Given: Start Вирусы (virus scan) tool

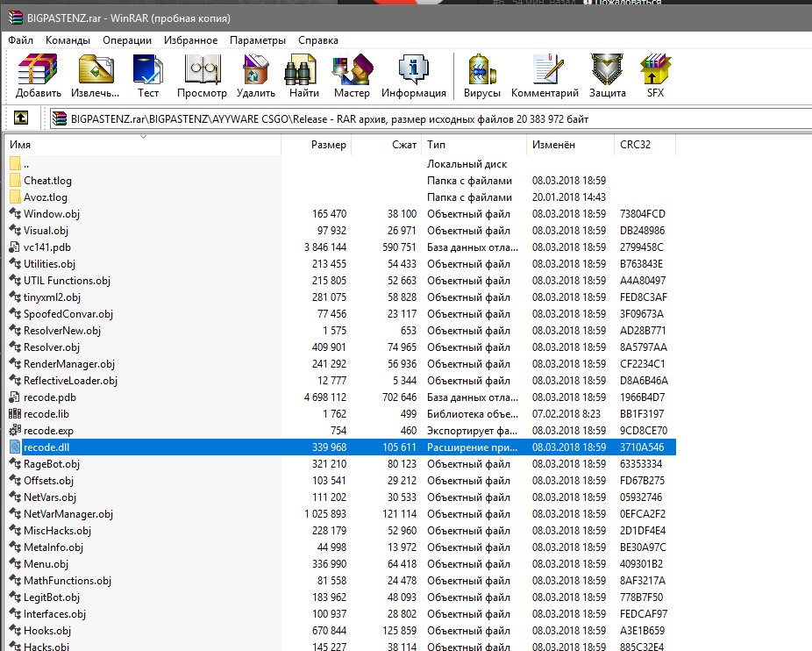Looking at the screenshot, I should coord(482,69).
